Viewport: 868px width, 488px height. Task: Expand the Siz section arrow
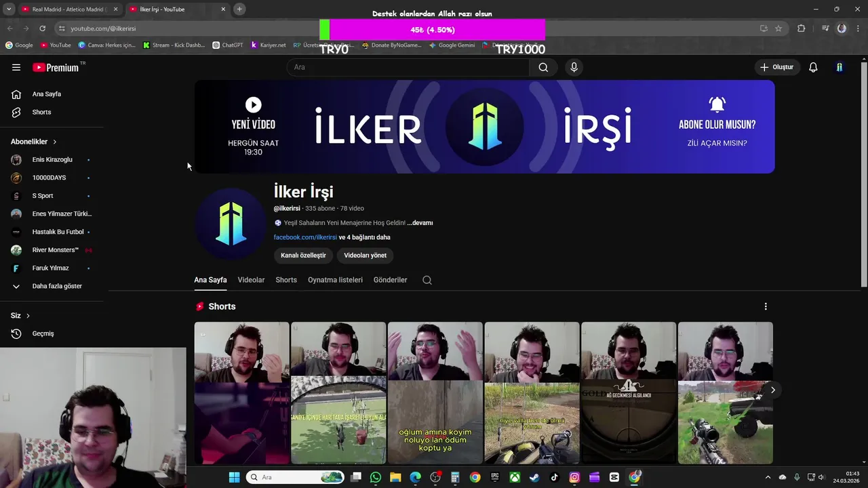pos(28,316)
